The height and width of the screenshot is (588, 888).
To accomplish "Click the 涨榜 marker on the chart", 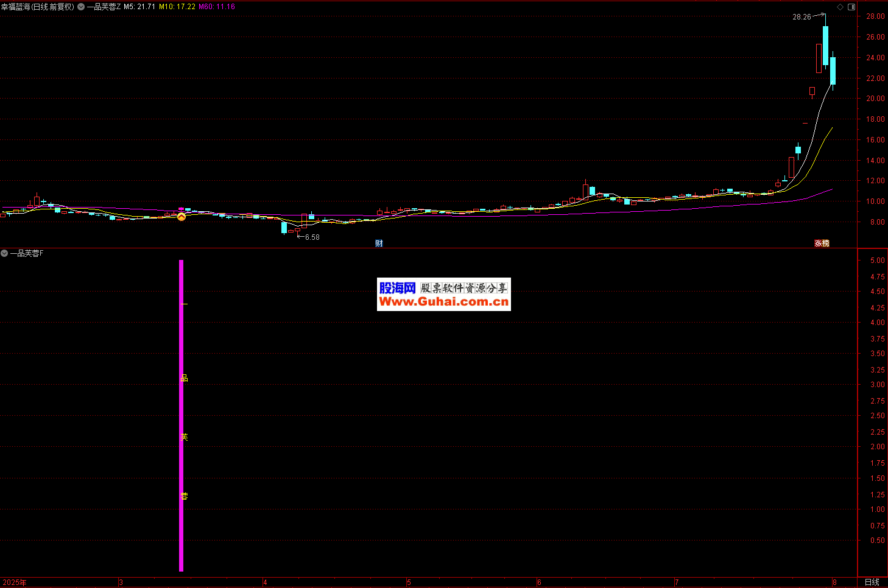I will pyautogui.click(x=822, y=243).
